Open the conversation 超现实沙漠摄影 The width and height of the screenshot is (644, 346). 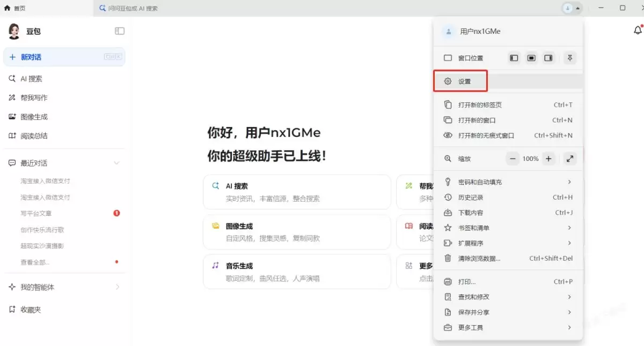click(42, 246)
